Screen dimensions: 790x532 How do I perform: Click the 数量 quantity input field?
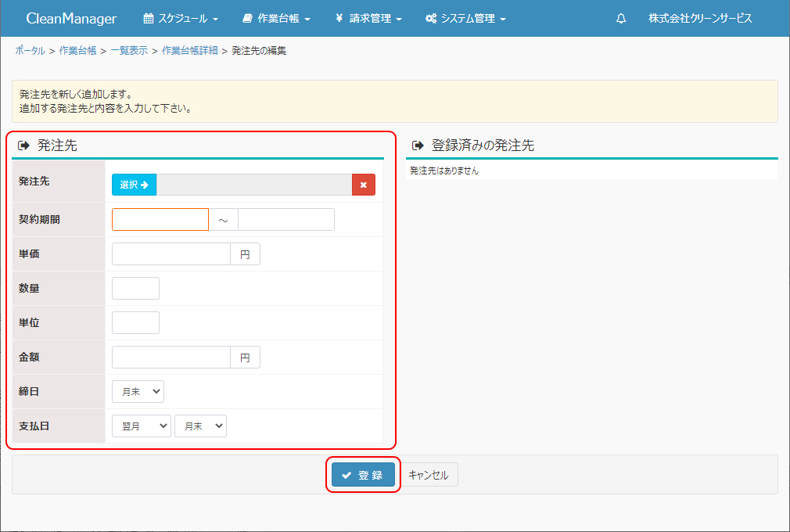[135, 289]
